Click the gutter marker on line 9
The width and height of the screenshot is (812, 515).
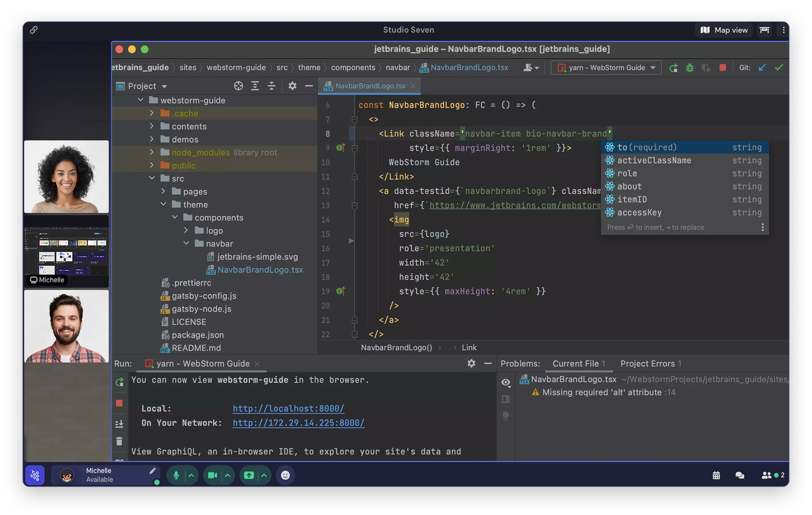point(341,148)
